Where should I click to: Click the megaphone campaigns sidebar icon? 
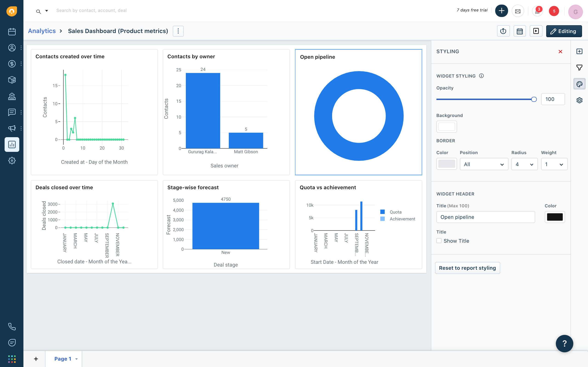point(12,128)
